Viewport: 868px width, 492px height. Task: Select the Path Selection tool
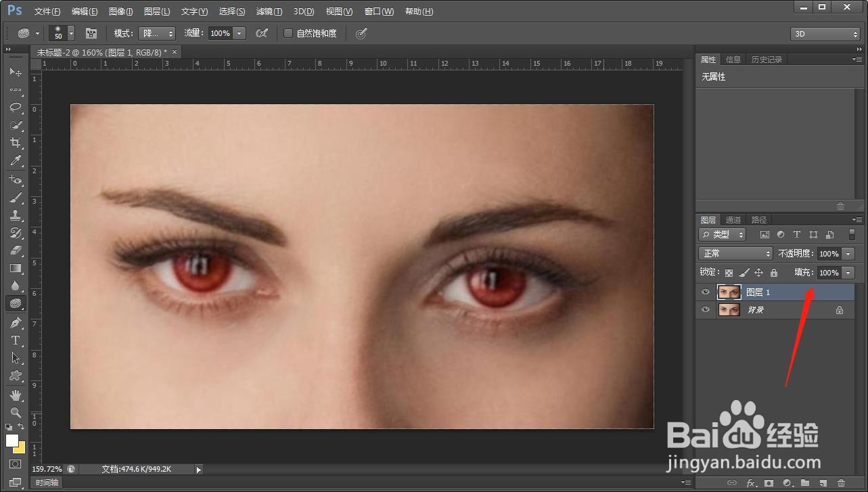(15, 358)
